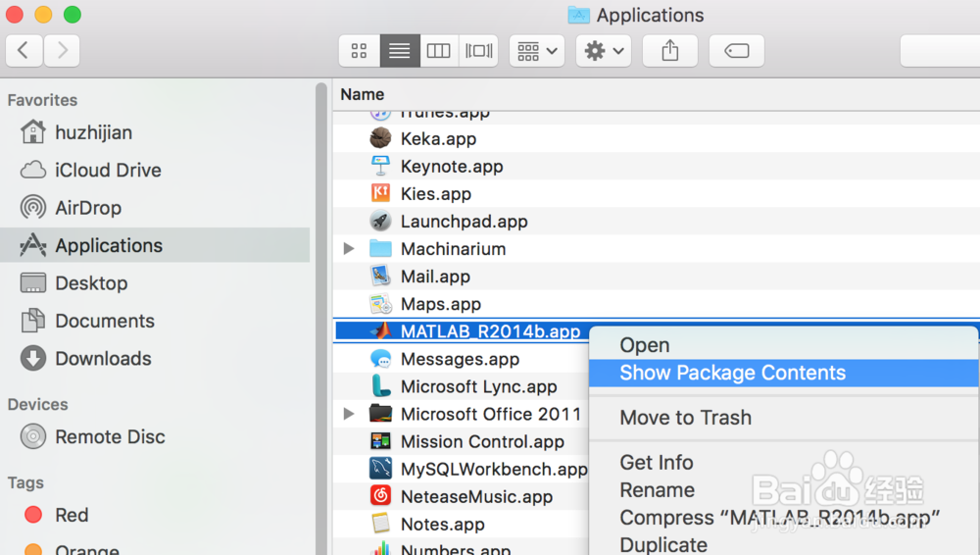
Task: Click the Name column header
Action: 362,94
